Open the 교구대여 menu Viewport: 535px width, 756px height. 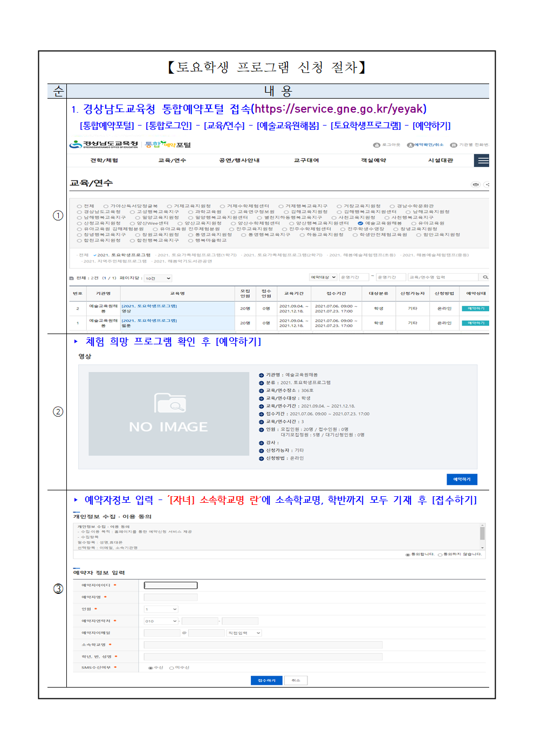pyautogui.click(x=306, y=160)
